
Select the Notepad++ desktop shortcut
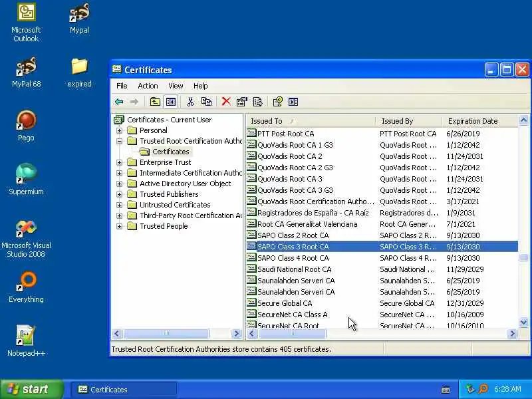tap(26, 341)
